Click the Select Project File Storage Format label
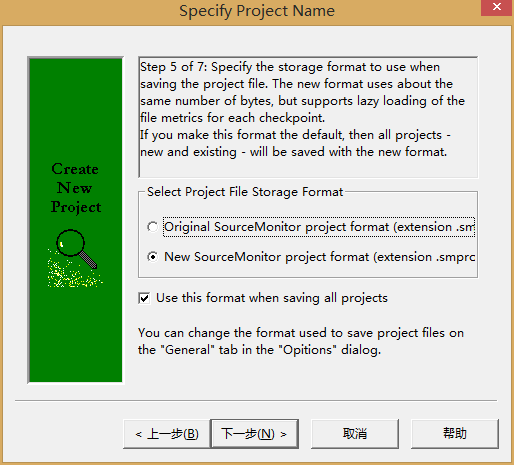The width and height of the screenshot is (514, 465). coord(245,192)
